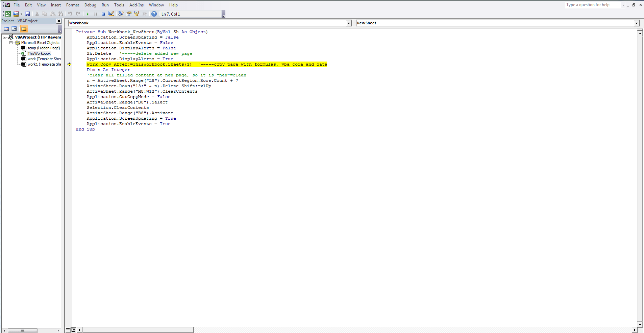Click the 'End Sub' line
Image resolution: width=644 pixels, height=333 pixels.
pos(85,129)
